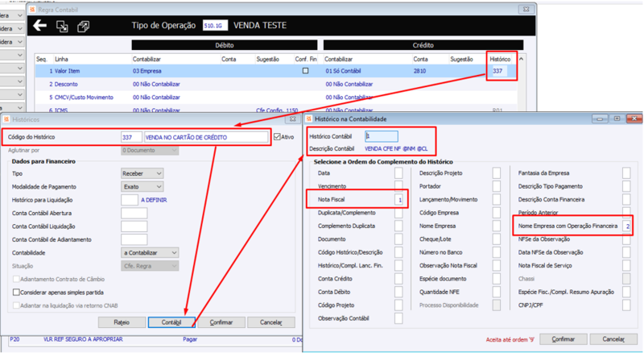This screenshot has width=644, height=353.
Task: Click Cancelar in Histórico na Contabilidade
Action: coord(613,339)
